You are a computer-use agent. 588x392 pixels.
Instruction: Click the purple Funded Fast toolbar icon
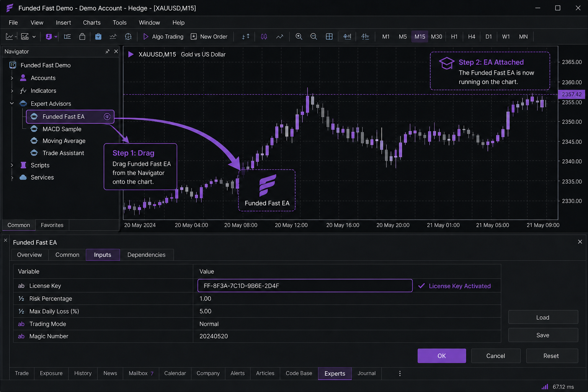tap(49, 37)
